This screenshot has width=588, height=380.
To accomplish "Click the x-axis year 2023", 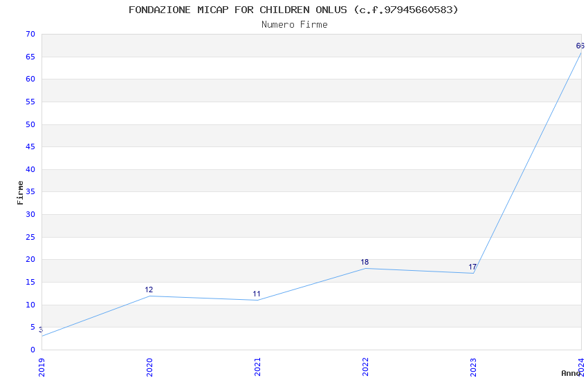I will pos(473,368).
